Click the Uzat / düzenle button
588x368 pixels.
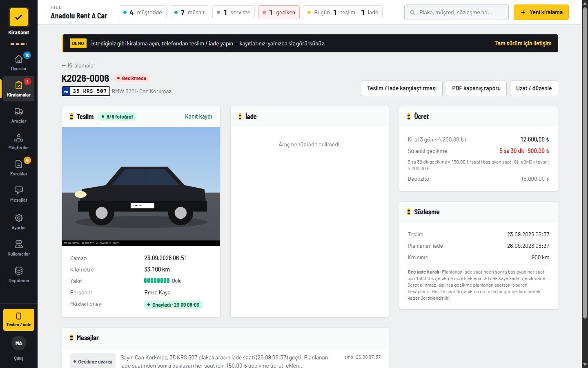pos(534,88)
